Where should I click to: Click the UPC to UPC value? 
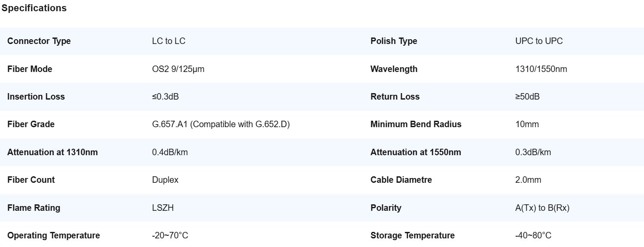[539, 41]
